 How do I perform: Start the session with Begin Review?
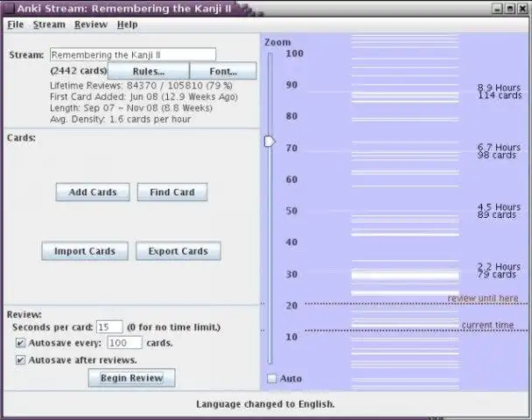(x=131, y=378)
